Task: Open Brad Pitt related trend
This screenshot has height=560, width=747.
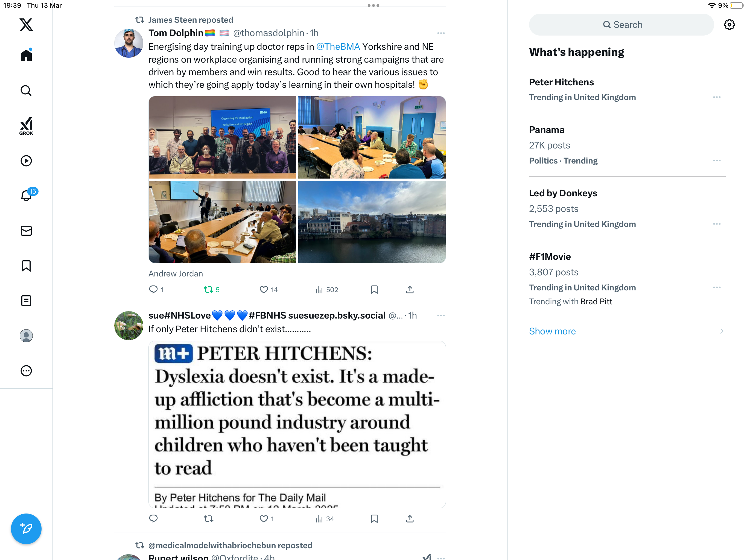Action: pyautogui.click(x=596, y=302)
